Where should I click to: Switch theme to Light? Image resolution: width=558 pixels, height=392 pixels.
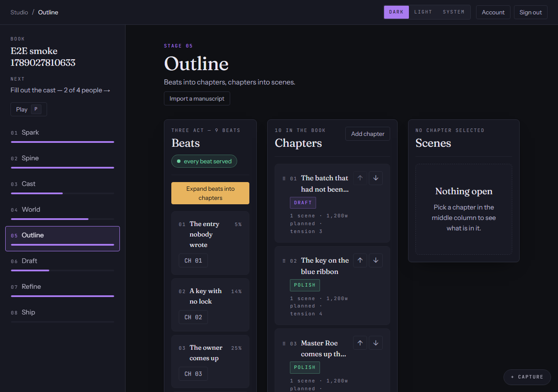point(423,12)
